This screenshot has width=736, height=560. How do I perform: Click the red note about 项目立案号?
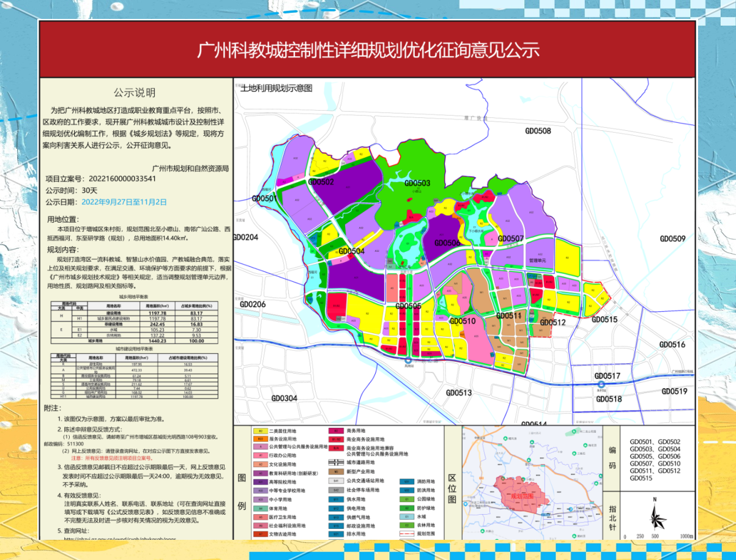coord(112,457)
